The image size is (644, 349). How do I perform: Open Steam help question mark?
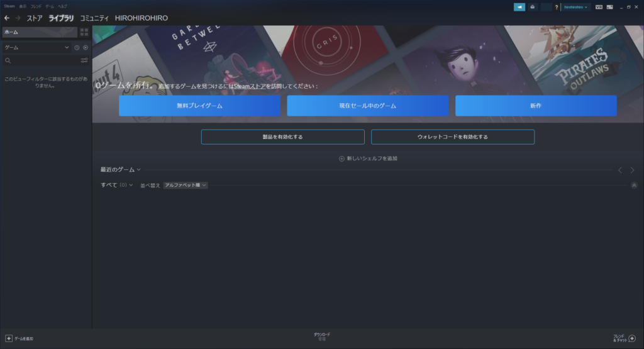557,7
